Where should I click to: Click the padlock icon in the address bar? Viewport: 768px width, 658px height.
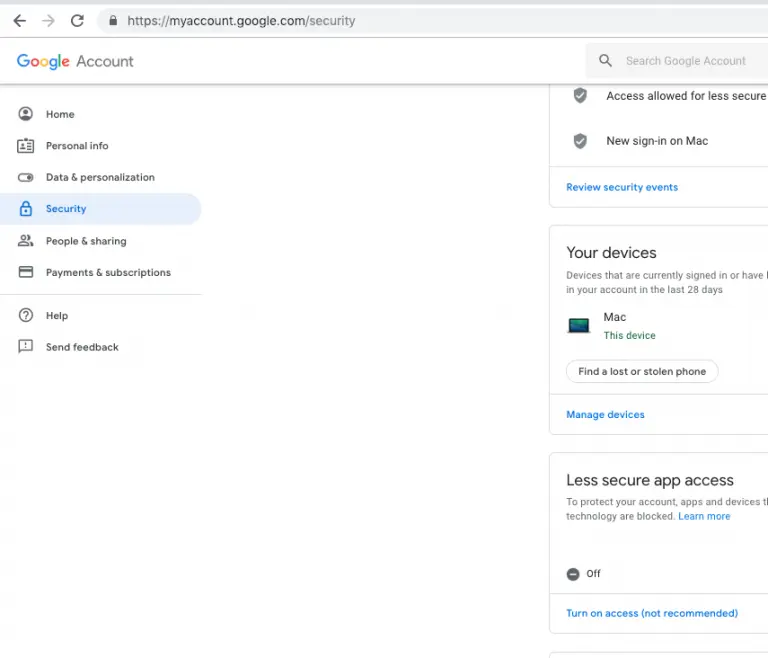click(x=113, y=21)
